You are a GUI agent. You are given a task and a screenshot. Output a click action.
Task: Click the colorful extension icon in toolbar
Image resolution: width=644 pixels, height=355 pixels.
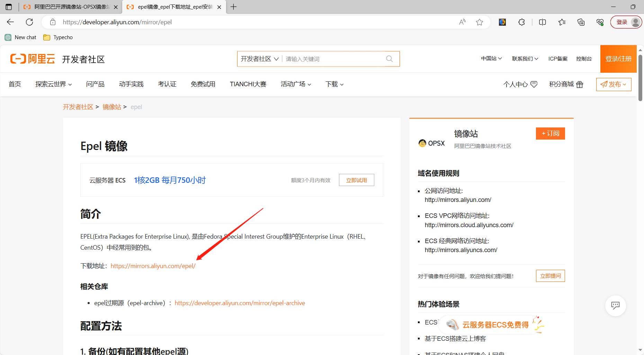[x=502, y=22]
